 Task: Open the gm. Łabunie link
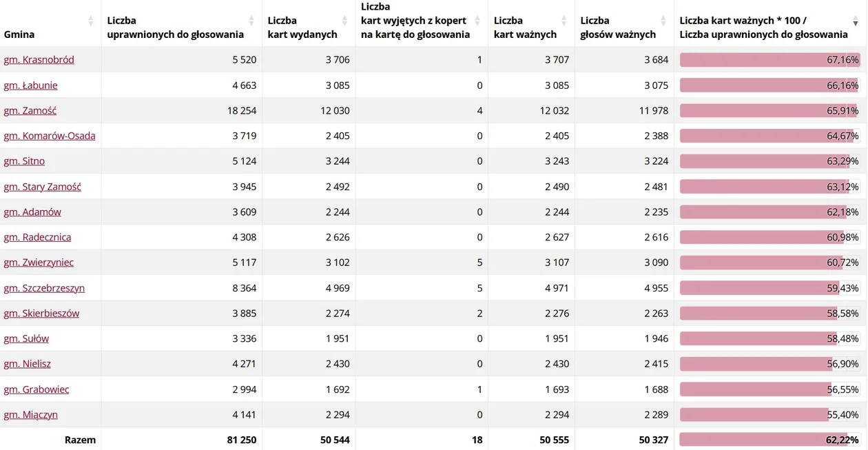(x=30, y=85)
